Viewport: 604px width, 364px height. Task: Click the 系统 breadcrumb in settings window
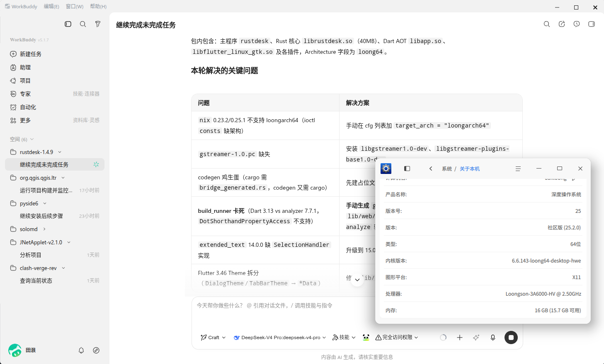pyautogui.click(x=446, y=169)
